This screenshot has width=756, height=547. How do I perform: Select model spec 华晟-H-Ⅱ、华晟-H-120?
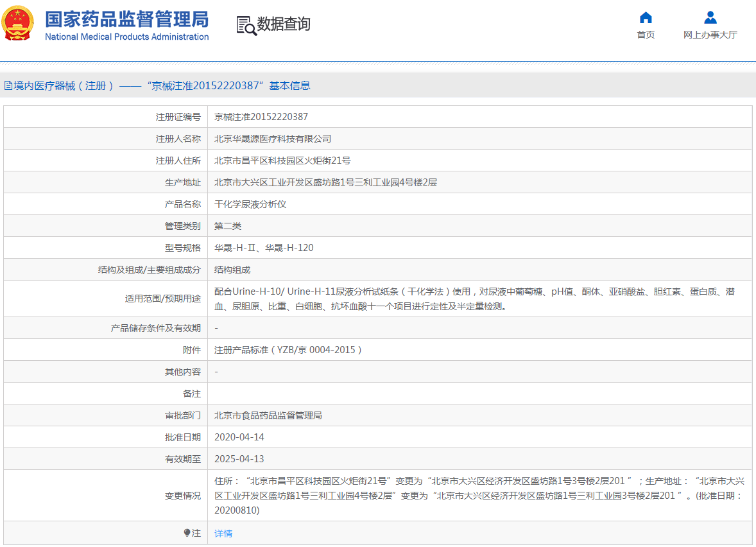[x=264, y=248]
